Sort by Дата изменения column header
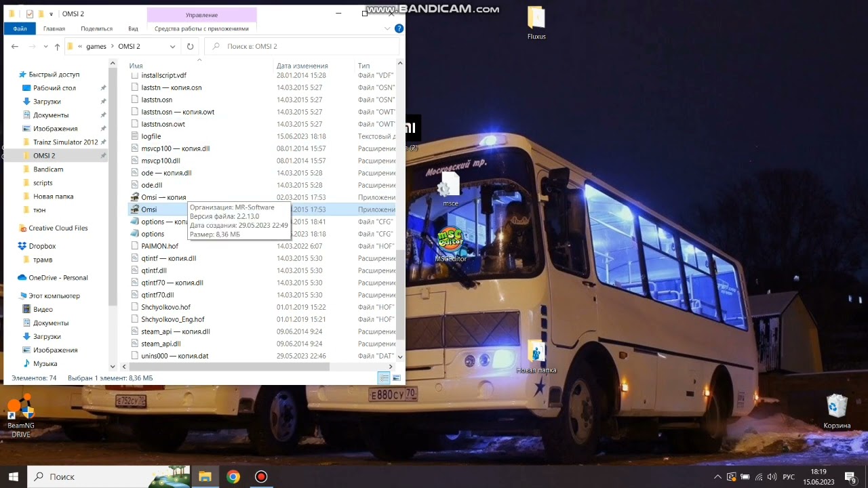 coord(302,66)
